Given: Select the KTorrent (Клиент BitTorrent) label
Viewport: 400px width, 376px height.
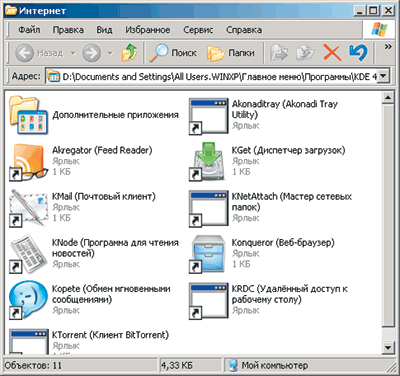Looking at the screenshot, I should tap(110, 334).
